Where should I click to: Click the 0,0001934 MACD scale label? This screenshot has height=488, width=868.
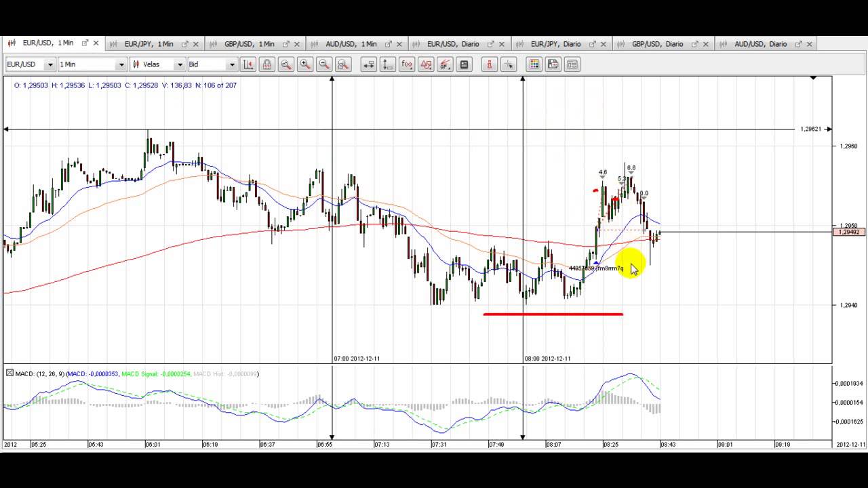click(x=849, y=384)
